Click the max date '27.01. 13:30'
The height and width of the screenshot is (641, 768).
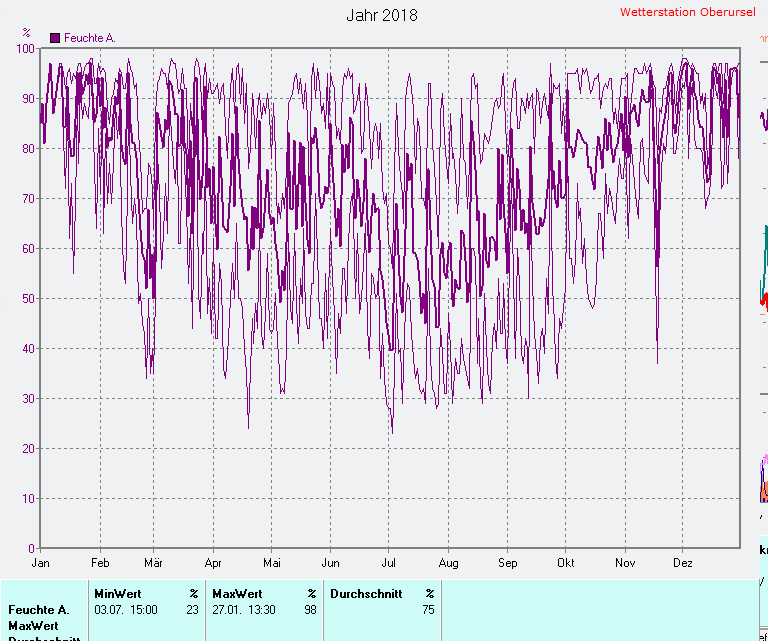point(244,610)
